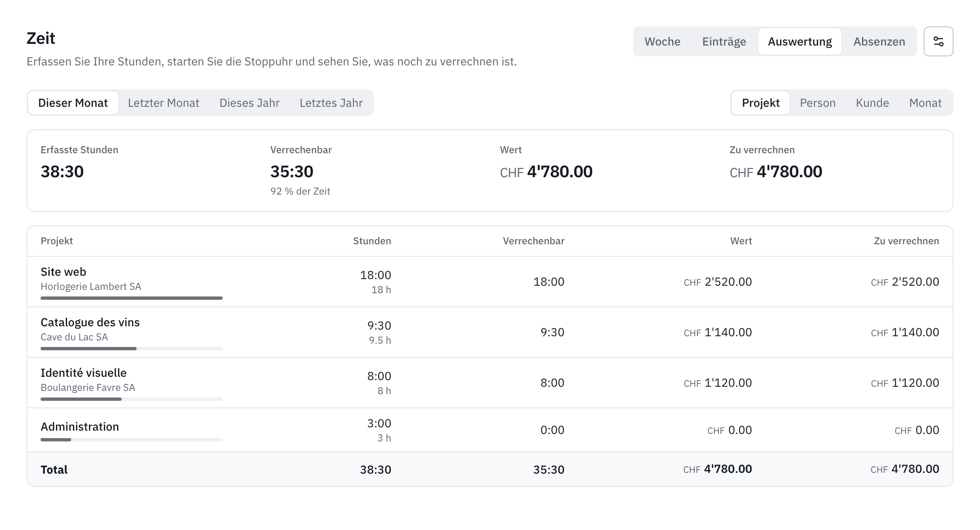Group the report by Kunde
This screenshot has height=530, width=980.
click(x=872, y=103)
